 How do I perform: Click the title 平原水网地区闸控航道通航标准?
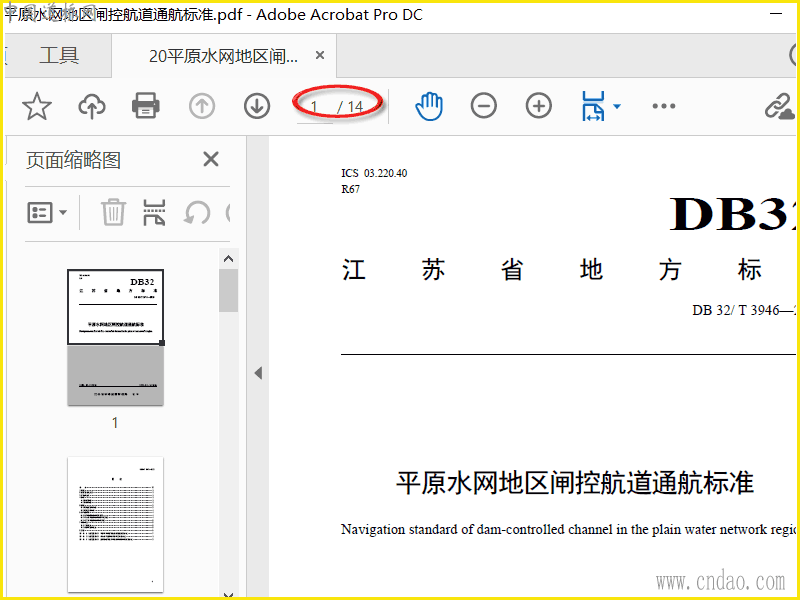[575, 483]
